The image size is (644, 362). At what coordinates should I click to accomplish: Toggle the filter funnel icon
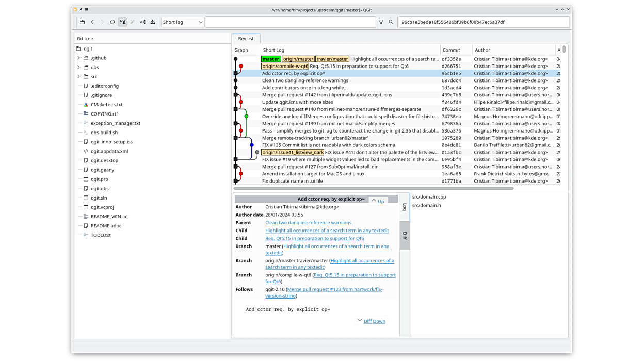click(381, 22)
